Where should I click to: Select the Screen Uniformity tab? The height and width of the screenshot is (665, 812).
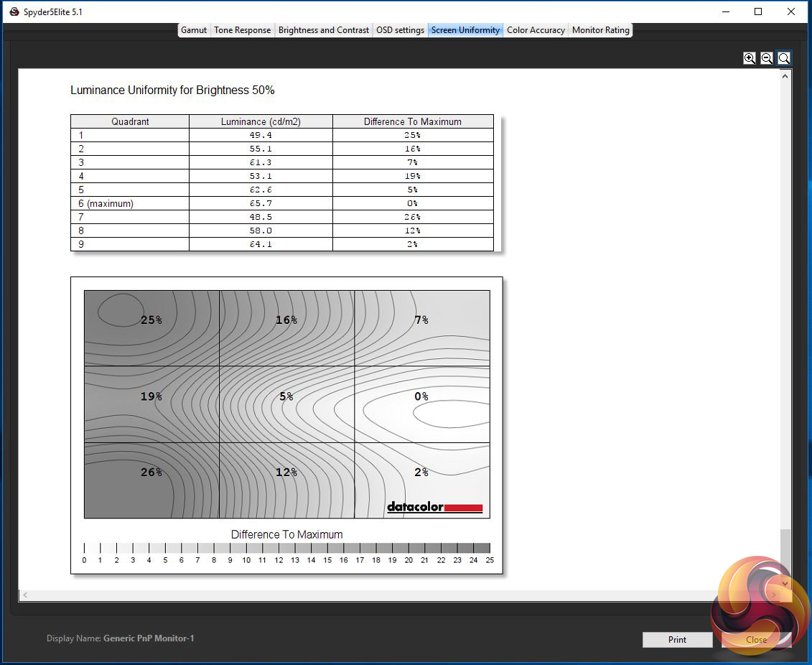tap(465, 30)
